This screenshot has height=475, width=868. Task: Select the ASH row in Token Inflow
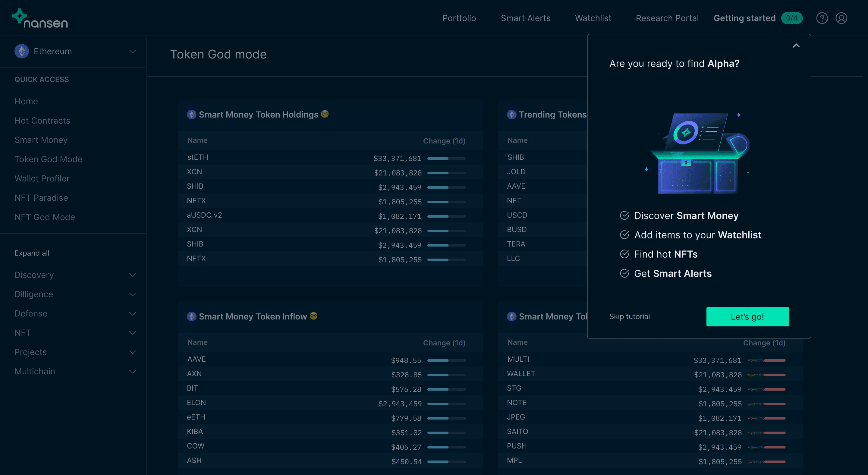[x=331, y=461]
